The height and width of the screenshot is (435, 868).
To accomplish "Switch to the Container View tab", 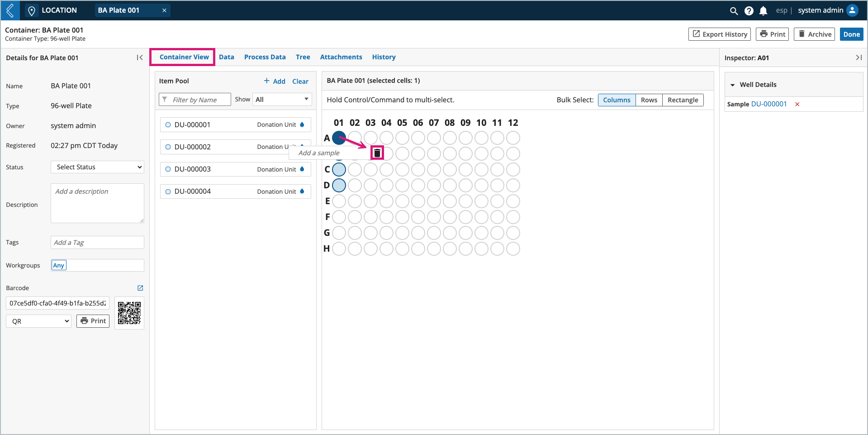I will pos(184,57).
